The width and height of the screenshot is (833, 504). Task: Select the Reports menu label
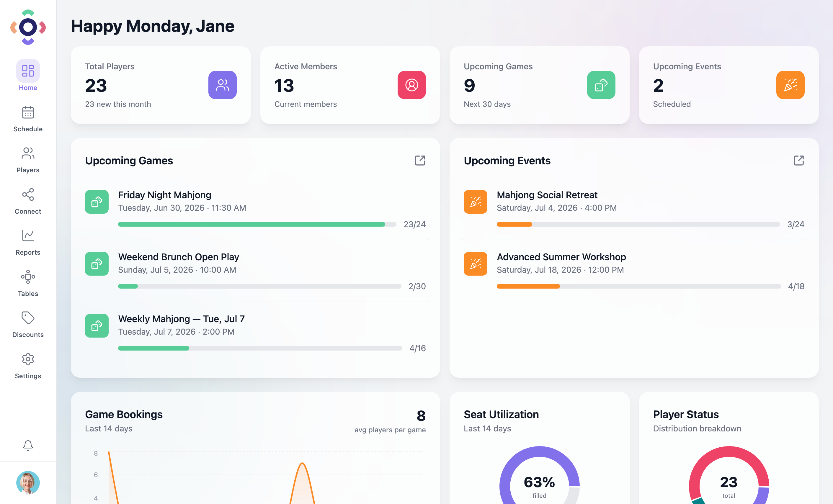pos(28,253)
